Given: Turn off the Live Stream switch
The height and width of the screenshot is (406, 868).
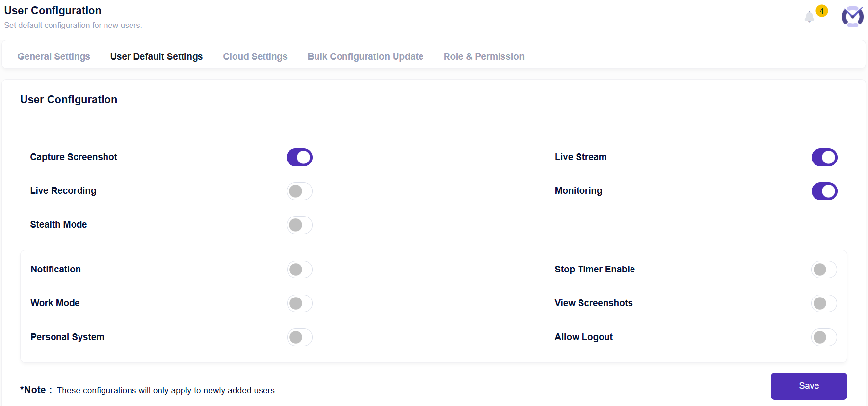Looking at the screenshot, I should click(824, 158).
